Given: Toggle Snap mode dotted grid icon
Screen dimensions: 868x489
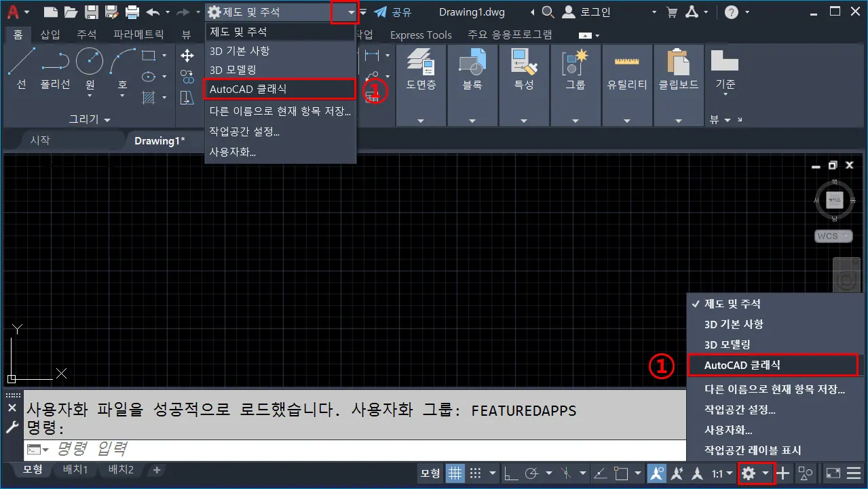Looking at the screenshot, I should [476, 473].
